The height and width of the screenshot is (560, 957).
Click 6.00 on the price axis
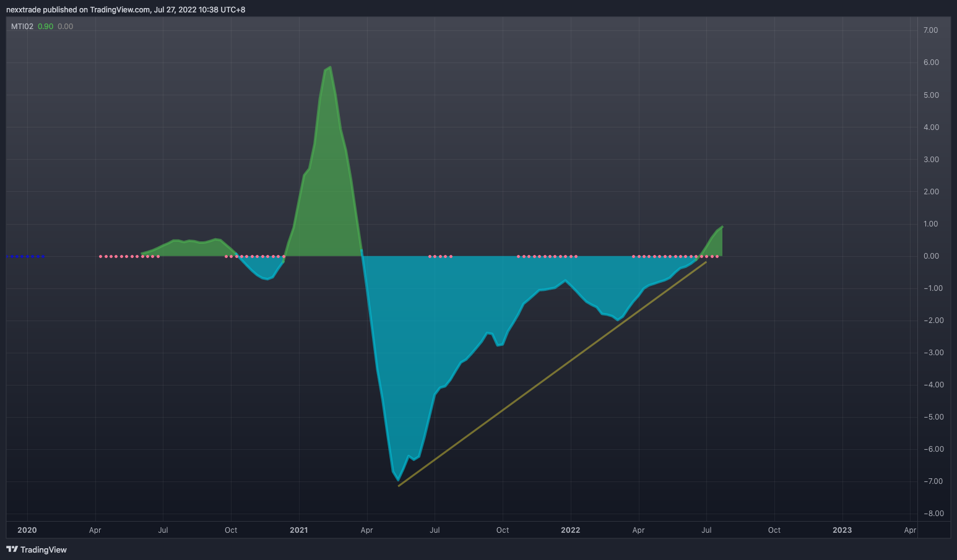pos(930,62)
